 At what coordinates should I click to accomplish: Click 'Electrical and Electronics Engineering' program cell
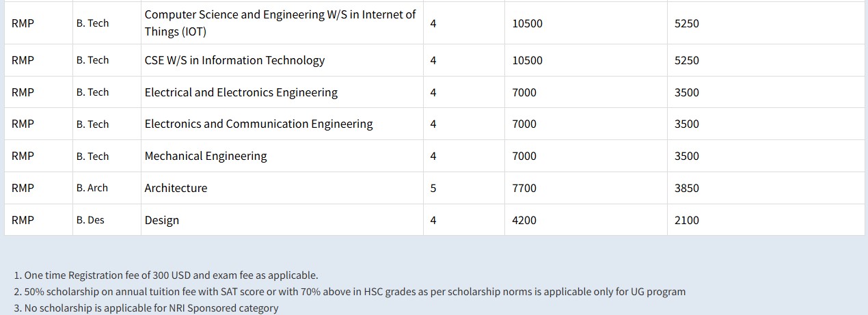click(x=241, y=92)
